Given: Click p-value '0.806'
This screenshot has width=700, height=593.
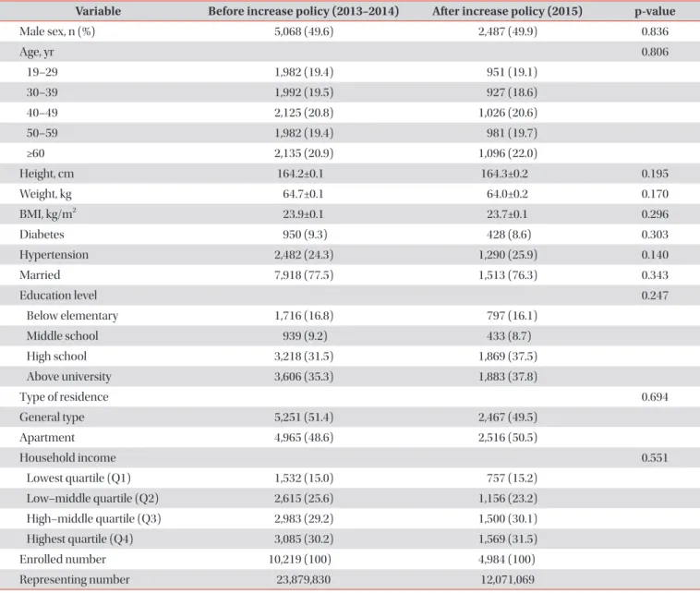Looking at the screenshot, I should click(655, 52).
